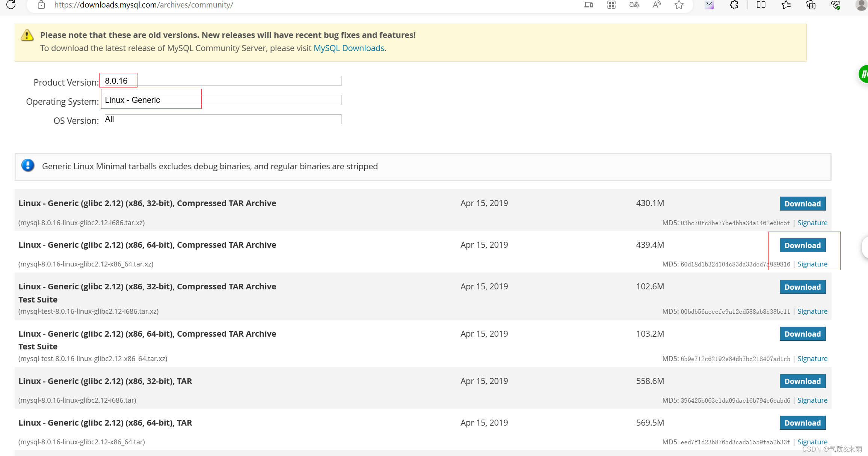Open the browser extensions puzzle icon
Viewport: 868px width, 456px height.
(734, 5)
